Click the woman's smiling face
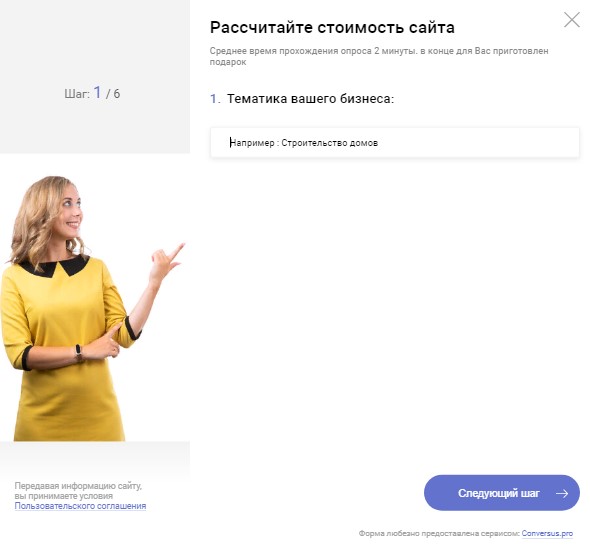Viewport: 590px width, 546px height. click(71, 213)
